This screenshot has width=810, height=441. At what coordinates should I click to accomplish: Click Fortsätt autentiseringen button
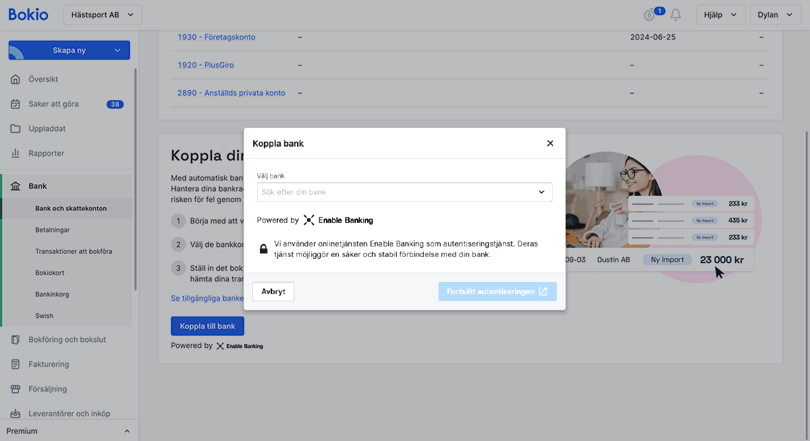coord(497,292)
